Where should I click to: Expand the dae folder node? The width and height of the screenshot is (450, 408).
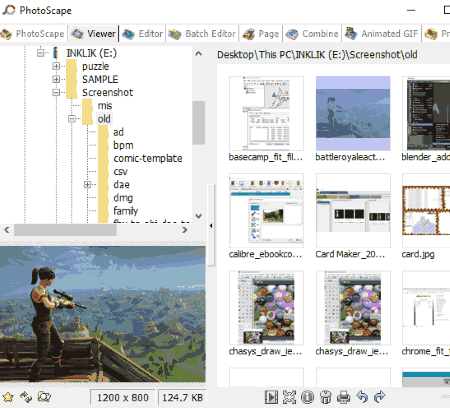pos(87,184)
